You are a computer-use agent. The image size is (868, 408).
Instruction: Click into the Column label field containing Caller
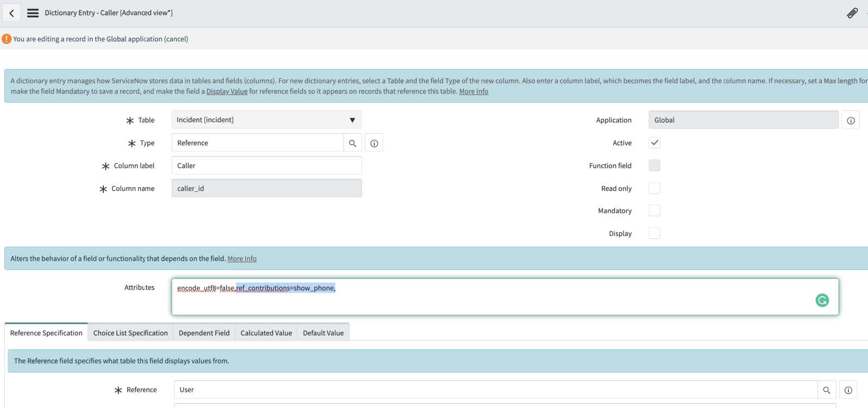pyautogui.click(x=267, y=166)
